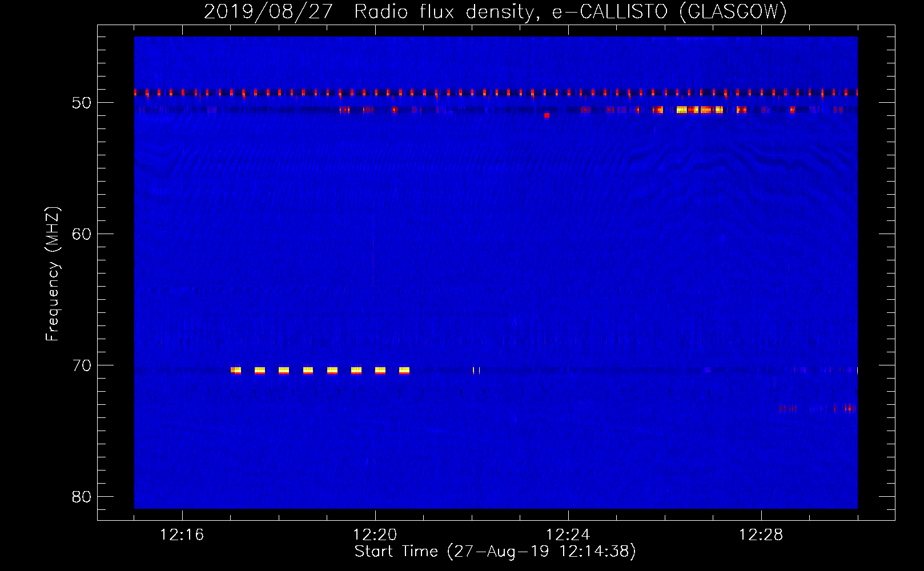Click the last yellow pulse at 70 MHz before 12:21
The height and width of the screenshot is (571, 924).
click(x=404, y=371)
